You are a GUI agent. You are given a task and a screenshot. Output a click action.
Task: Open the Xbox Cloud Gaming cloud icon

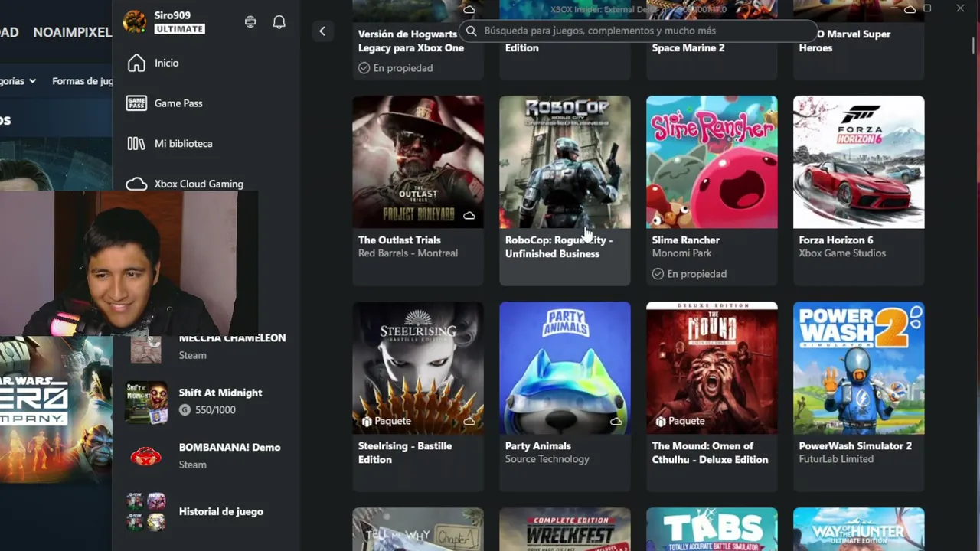[136, 184]
